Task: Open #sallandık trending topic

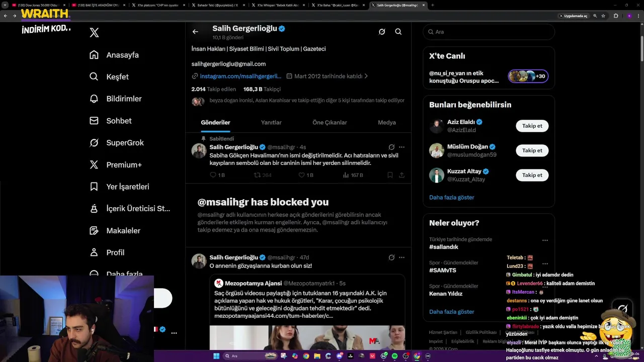Action: 443,247
